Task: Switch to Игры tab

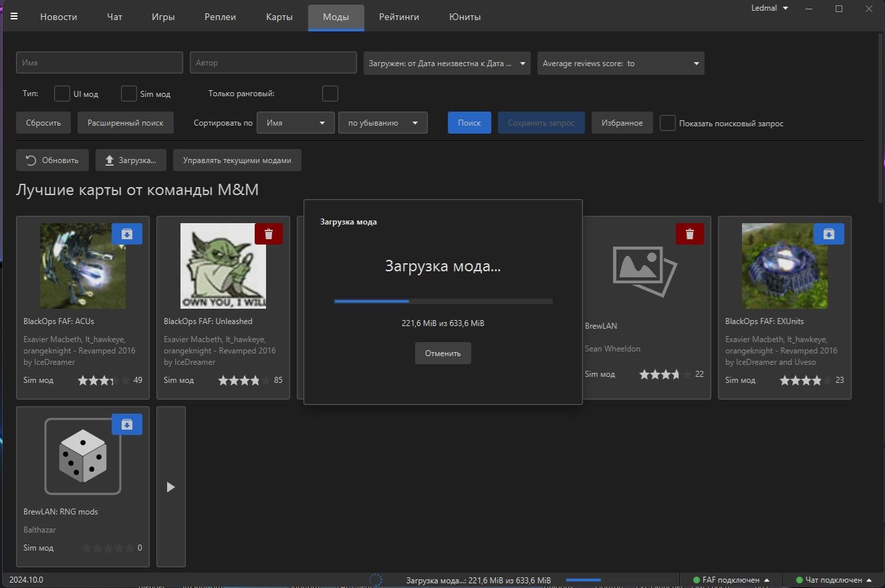Action: pyautogui.click(x=163, y=17)
